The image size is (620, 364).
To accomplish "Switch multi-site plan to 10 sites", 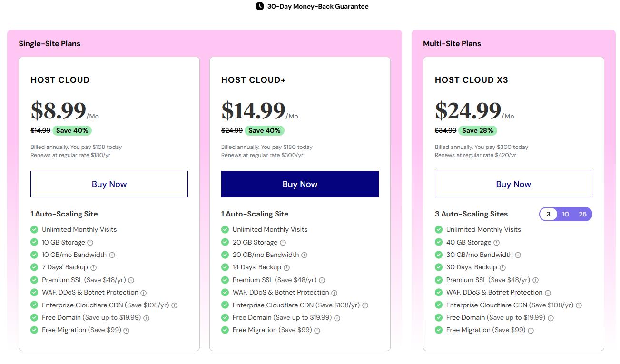I will pos(565,214).
